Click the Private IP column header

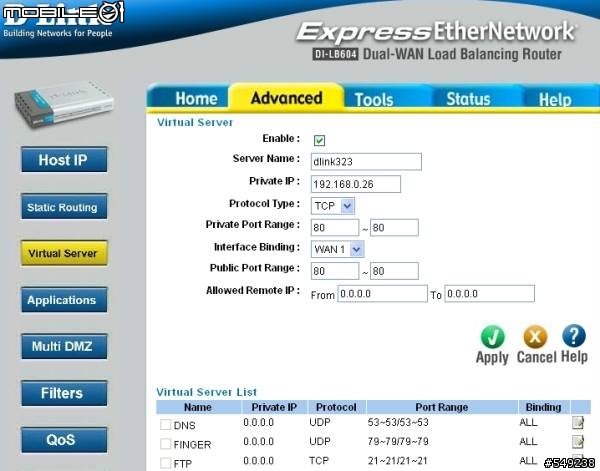click(274, 407)
